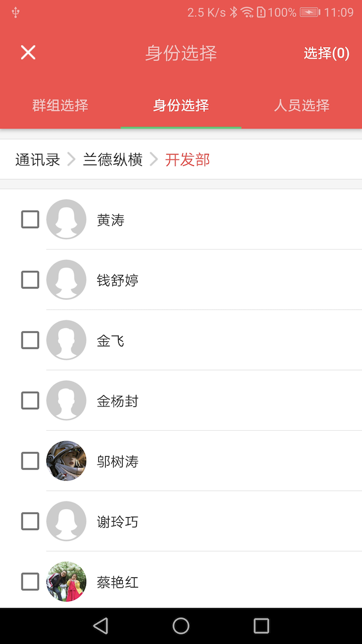Screen dimensions: 362x644
Task: Tick the 金杨封 checkbox
Action: 30,401
